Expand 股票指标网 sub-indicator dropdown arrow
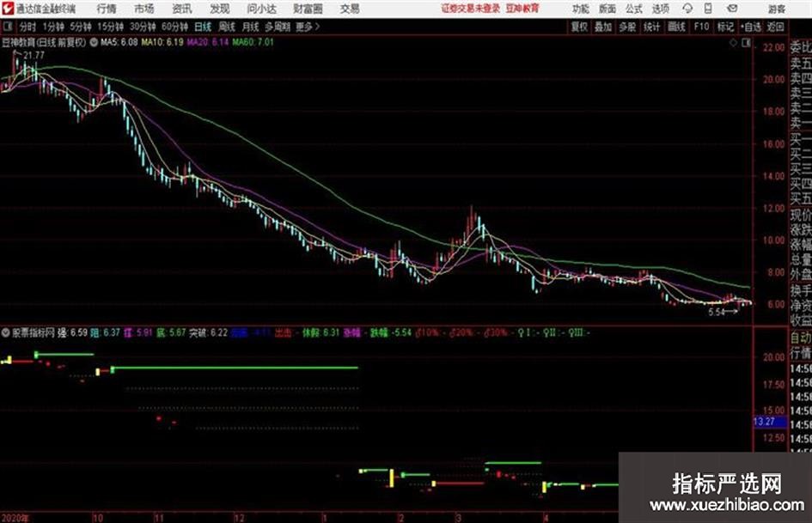 tap(5, 332)
